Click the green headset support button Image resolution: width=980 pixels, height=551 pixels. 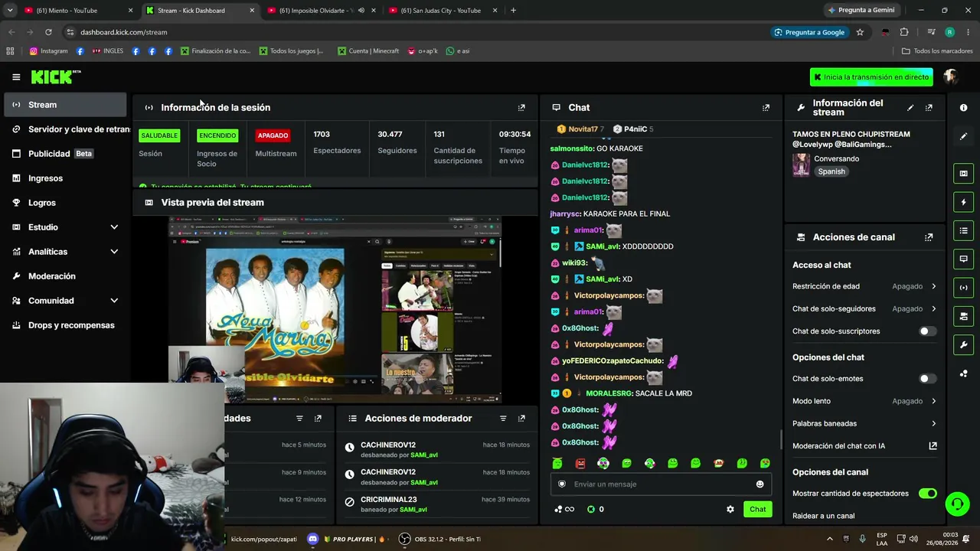pos(956,504)
